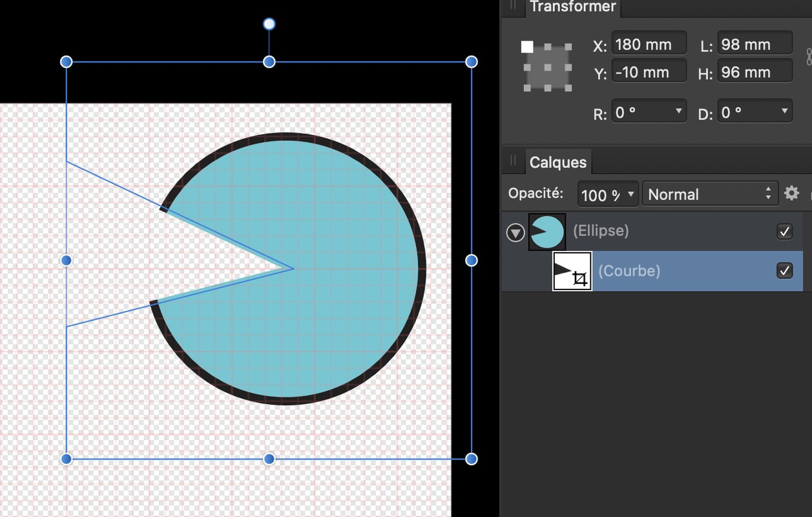This screenshot has width=812, height=517.
Task: Click the bottom-center selection handle
Action: coord(269,459)
